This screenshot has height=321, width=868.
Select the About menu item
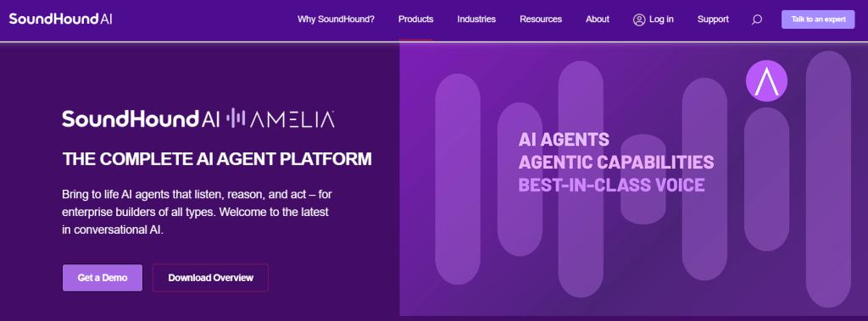point(598,19)
